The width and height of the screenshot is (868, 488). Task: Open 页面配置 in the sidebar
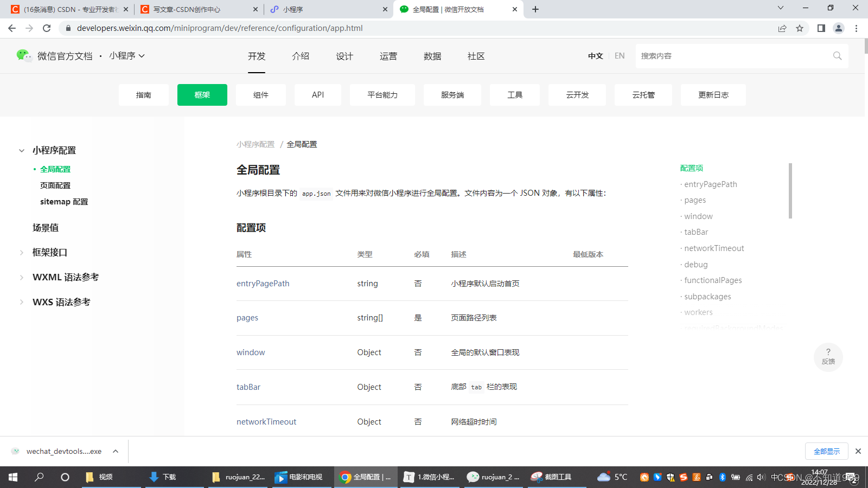tap(55, 185)
